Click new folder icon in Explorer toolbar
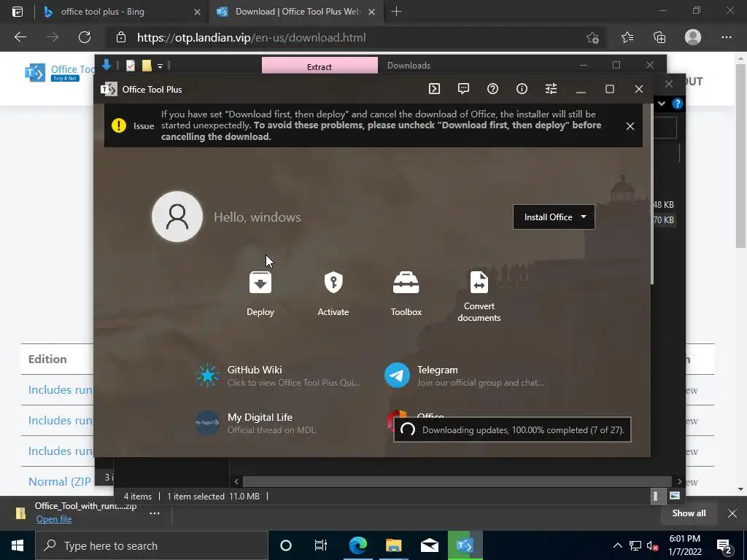This screenshot has width=747, height=560. point(146,66)
